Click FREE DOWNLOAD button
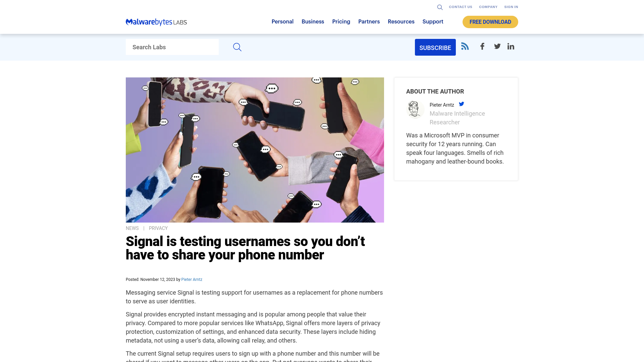The image size is (644, 362). click(x=490, y=22)
